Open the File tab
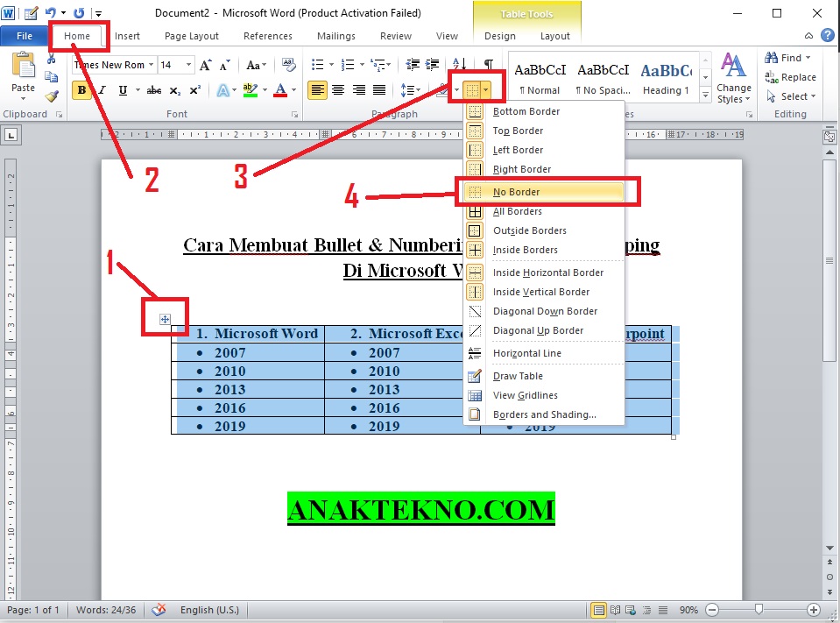Screen dimensions: 840x623 25,36
